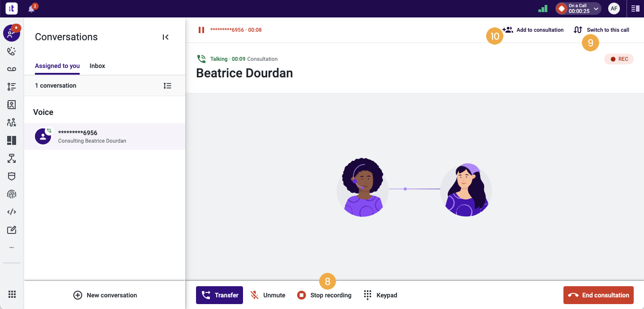Image resolution: width=644 pixels, height=309 pixels.
Task: Switch to the Inbox tab
Action: tap(97, 66)
